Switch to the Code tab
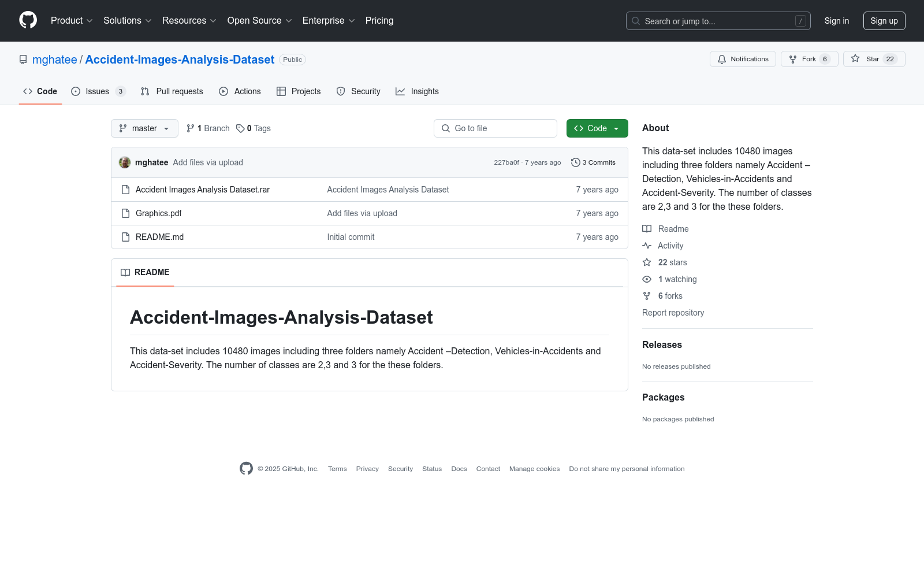924x578 pixels. [40, 91]
